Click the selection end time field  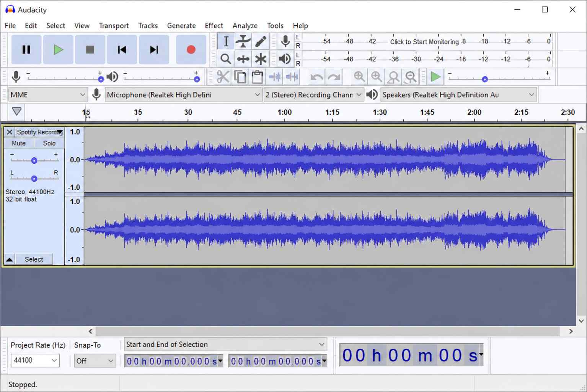click(277, 361)
